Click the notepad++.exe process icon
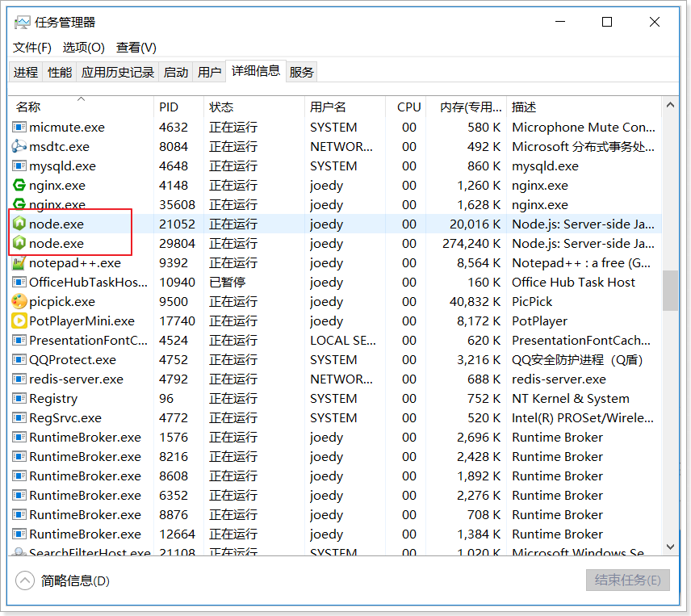This screenshot has width=691, height=616. pyautogui.click(x=19, y=263)
